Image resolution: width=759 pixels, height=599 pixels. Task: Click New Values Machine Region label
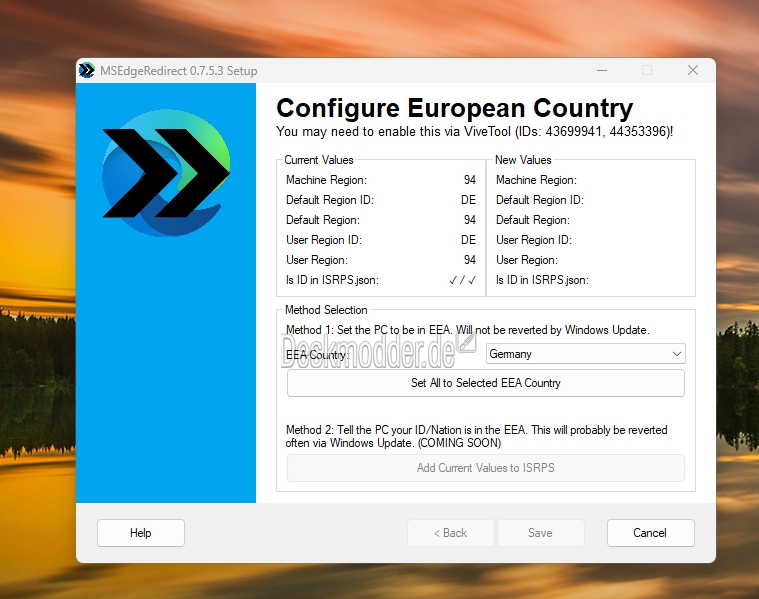(x=536, y=180)
